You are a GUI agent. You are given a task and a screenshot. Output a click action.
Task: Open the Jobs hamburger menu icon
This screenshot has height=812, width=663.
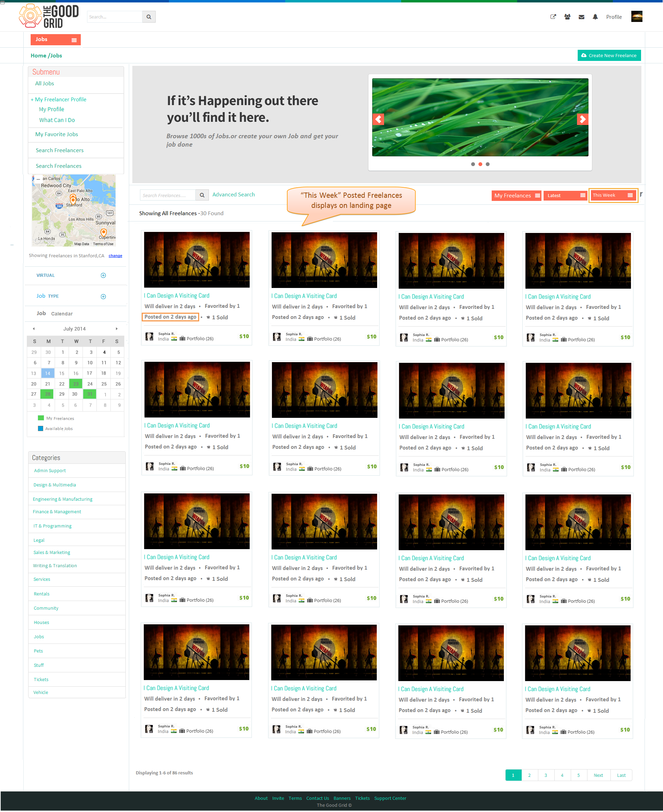[74, 40]
